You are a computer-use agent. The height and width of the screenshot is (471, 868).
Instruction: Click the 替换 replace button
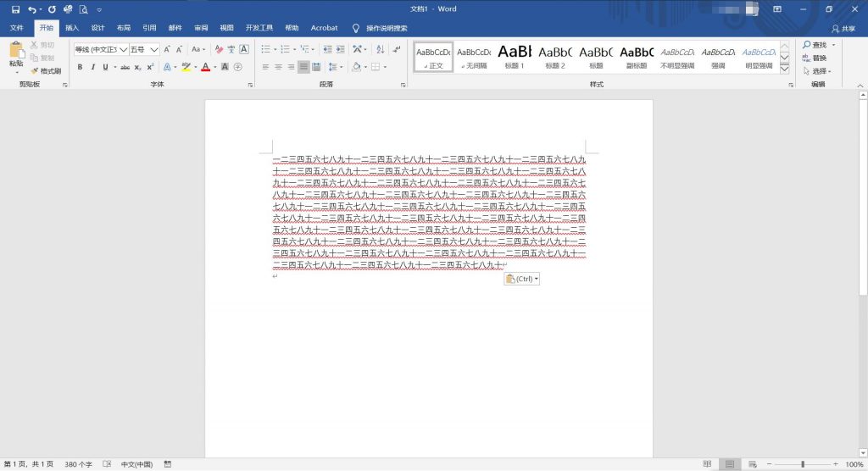(x=815, y=58)
